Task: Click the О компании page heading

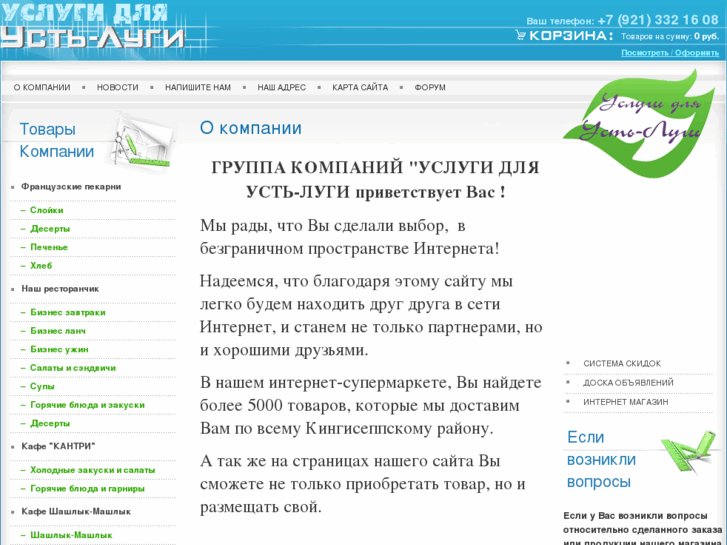Action: click(250, 128)
